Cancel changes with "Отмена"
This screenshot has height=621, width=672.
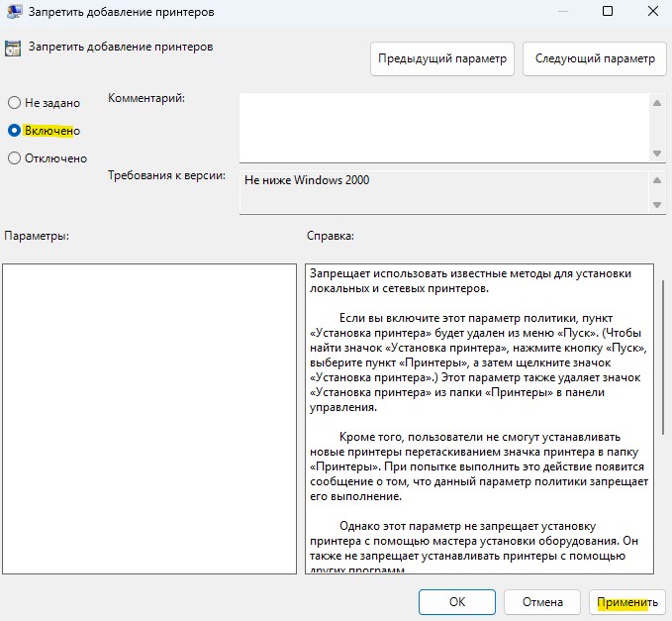coord(542,602)
